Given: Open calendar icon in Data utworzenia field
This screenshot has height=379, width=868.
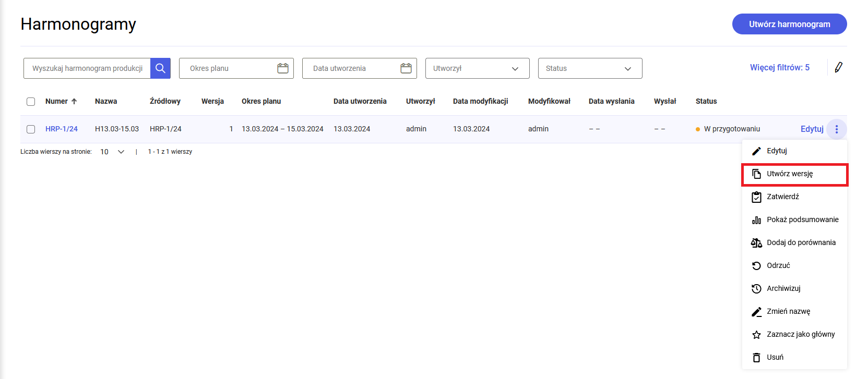Looking at the screenshot, I should coord(406,68).
